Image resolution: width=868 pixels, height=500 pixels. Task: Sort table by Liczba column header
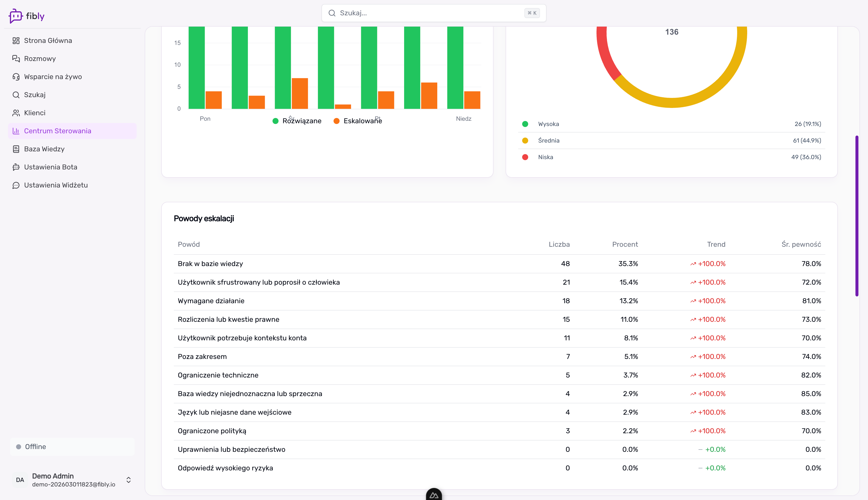tap(559, 244)
